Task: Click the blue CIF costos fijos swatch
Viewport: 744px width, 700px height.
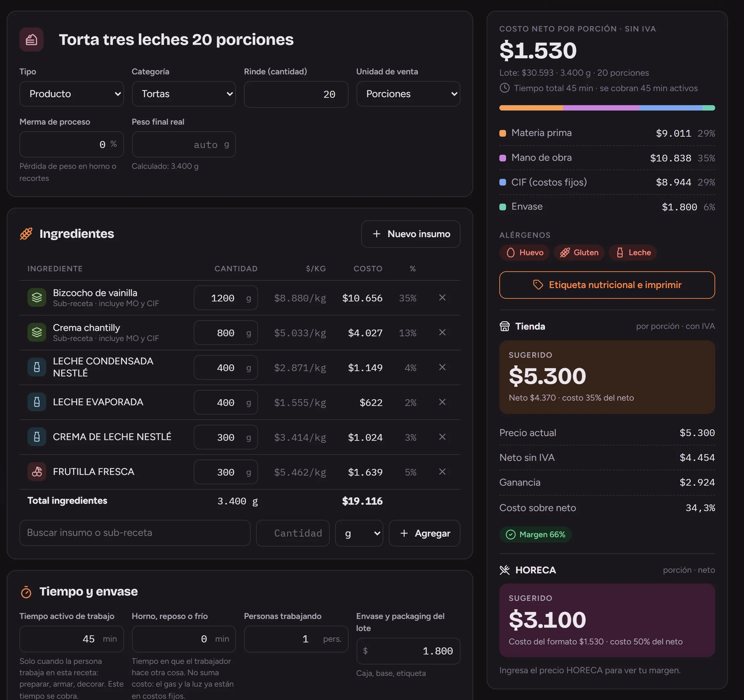Action: 503,182
